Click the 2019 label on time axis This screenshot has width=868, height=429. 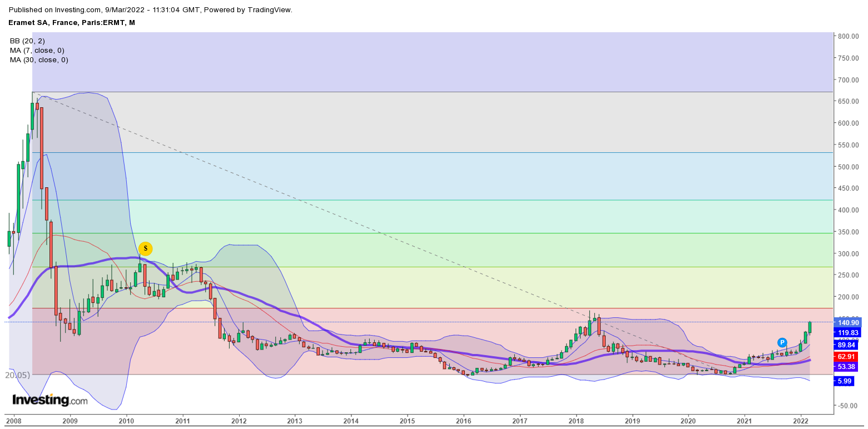point(632,420)
